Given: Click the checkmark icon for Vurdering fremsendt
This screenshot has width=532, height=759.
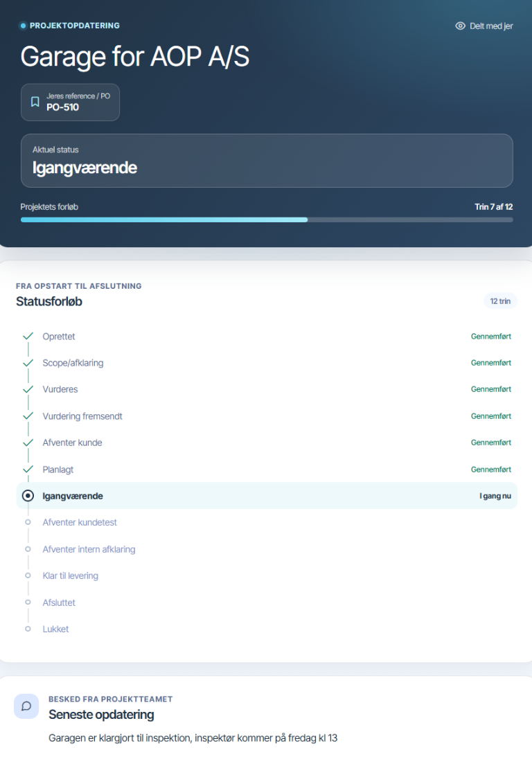Looking at the screenshot, I should click(x=28, y=416).
